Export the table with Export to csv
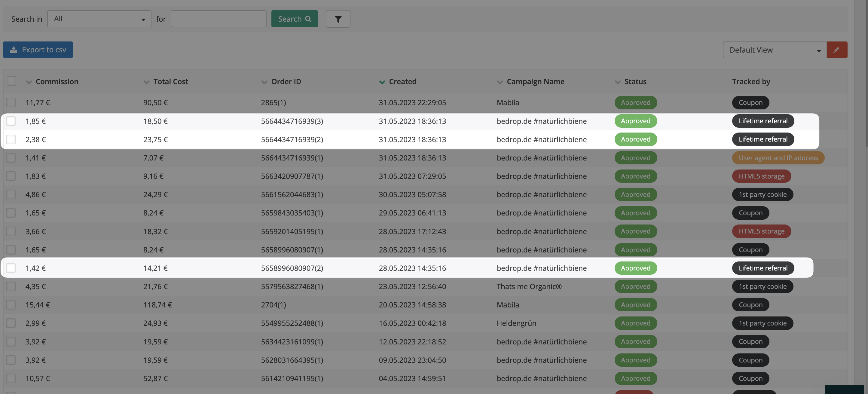The height and width of the screenshot is (394, 868). tap(38, 50)
